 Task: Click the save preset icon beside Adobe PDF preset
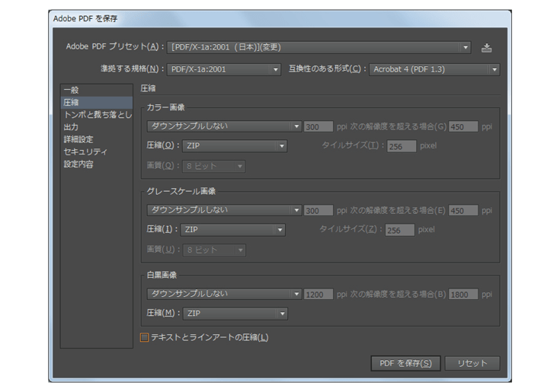[486, 47]
